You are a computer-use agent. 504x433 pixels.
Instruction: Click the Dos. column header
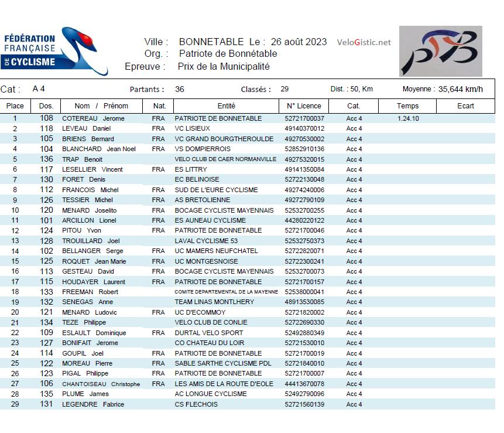[46, 106]
